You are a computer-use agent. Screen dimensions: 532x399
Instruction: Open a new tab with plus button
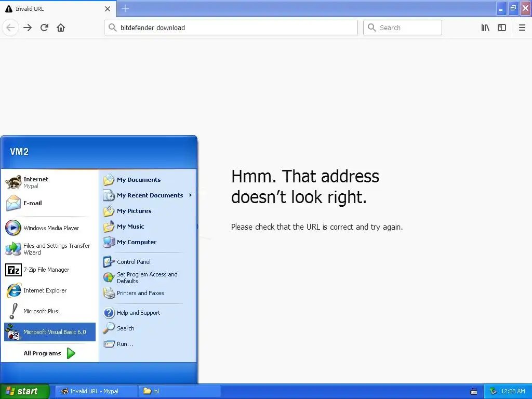125,8
